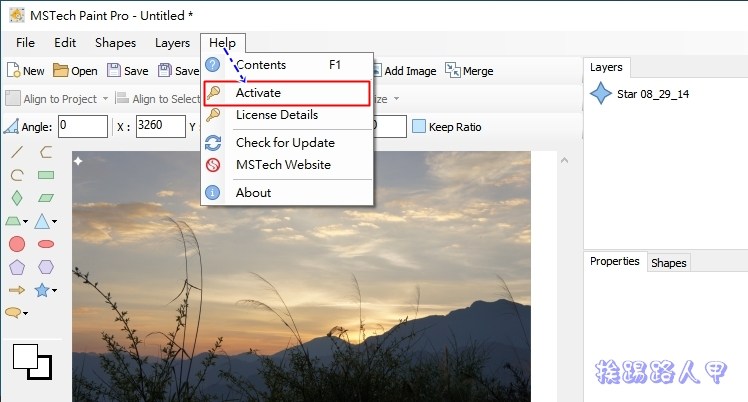Screen dimensions: 748x402
Task: Select the Trapezoid shape tool
Action: click(x=13, y=221)
